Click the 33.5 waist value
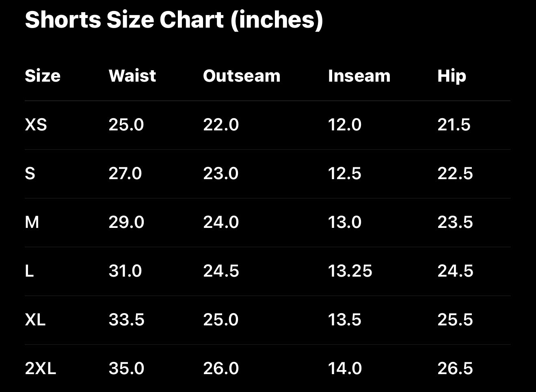This screenshot has height=392, width=536. click(x=126, y=320)
